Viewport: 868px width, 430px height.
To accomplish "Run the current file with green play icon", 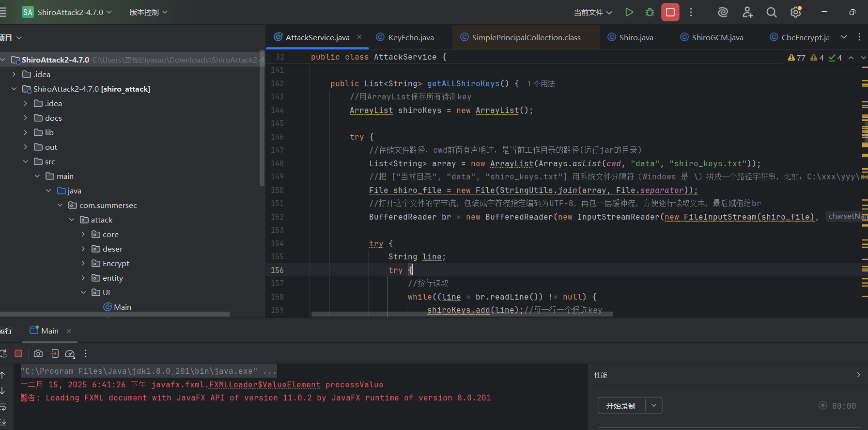I will (x=629, y=12).
